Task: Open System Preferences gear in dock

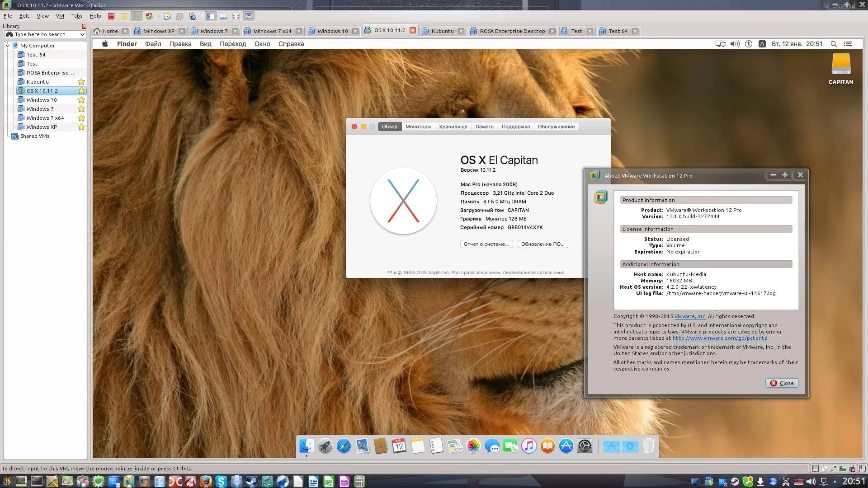Action: [x=585, y=446]
